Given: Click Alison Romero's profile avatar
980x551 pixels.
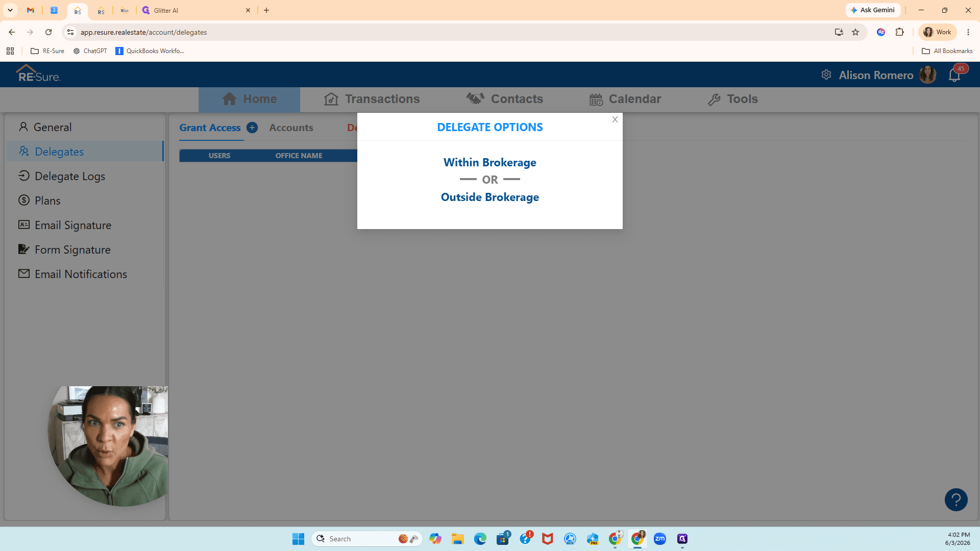Looking at the screenshot, I should tap(927, 75).
